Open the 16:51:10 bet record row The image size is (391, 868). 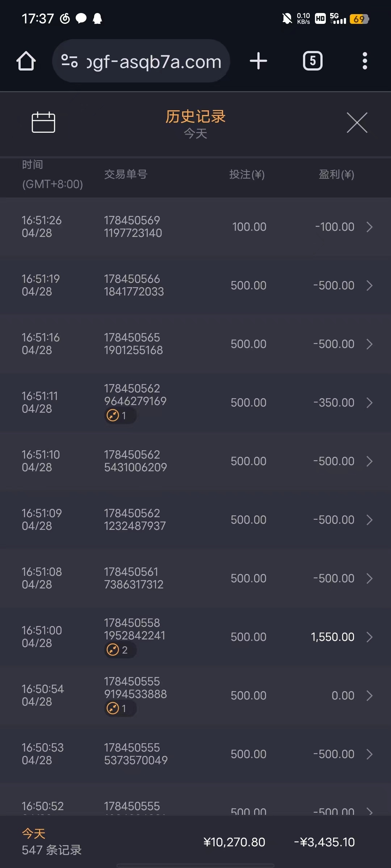195,461
